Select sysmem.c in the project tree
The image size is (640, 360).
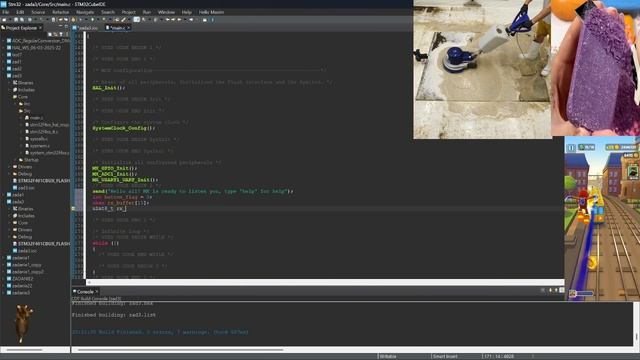click(x=37, y=146)
